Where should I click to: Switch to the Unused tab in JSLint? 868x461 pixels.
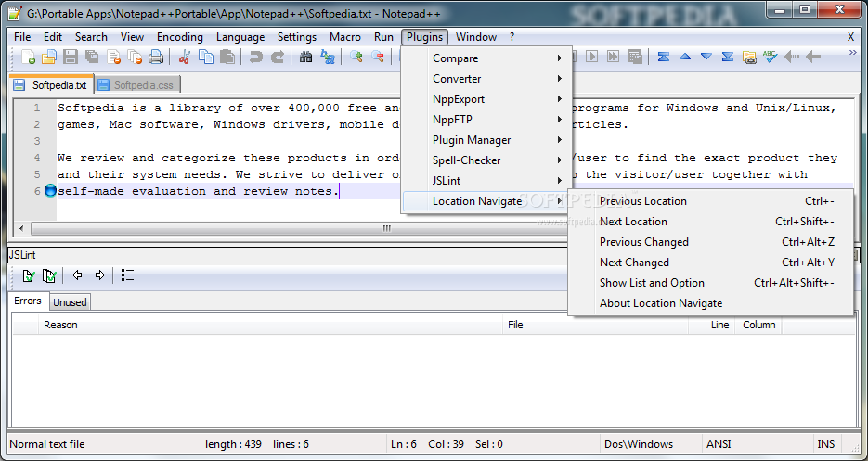click(x=70, y=302)
